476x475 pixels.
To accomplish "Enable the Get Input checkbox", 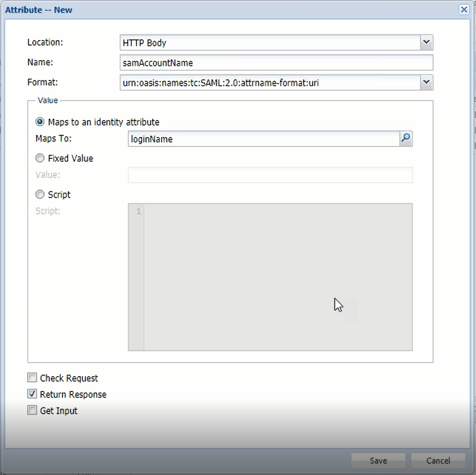I will tap(32, 410).
